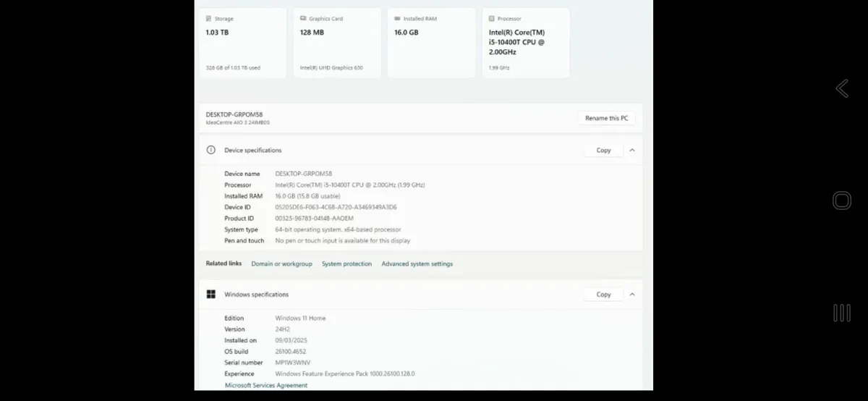Click the System type label
This screenshot has height=401, width=868.
click(241, 229)
